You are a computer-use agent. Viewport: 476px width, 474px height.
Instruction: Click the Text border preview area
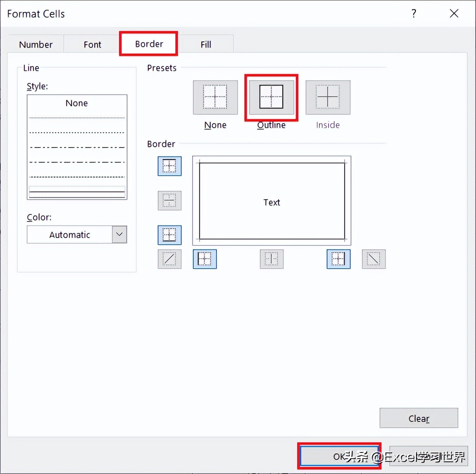(x=271, y=201)
